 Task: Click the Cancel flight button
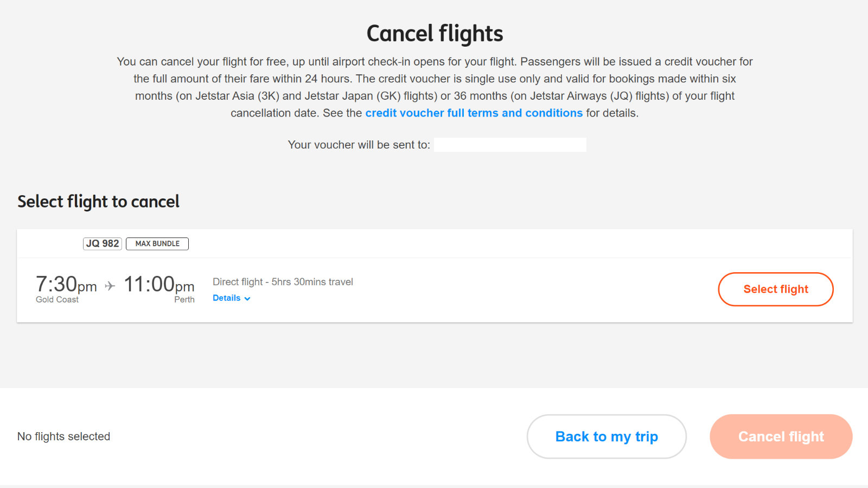pos(781,436)
